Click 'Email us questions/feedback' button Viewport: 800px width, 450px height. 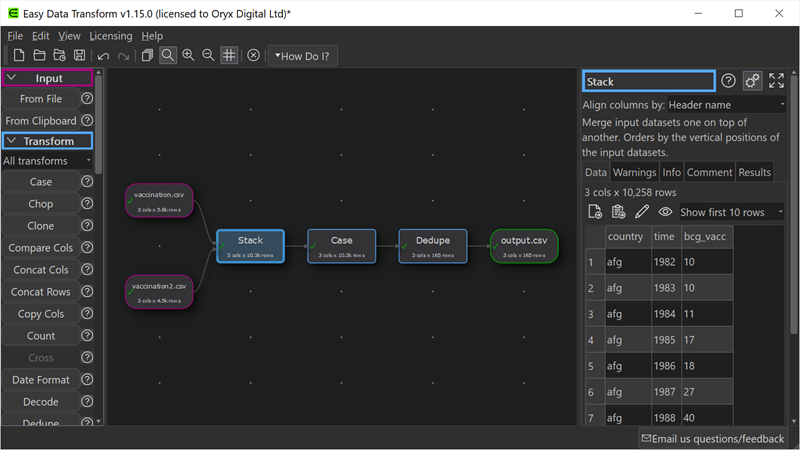click(713, 438)
